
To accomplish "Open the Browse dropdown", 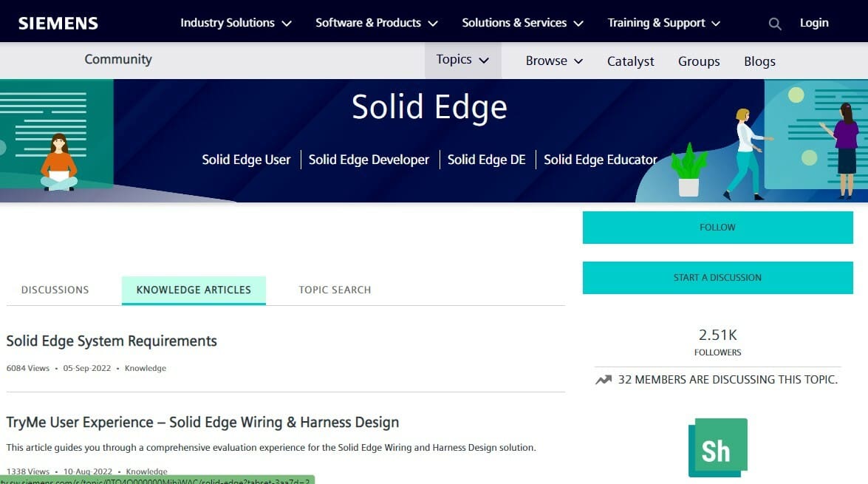I will click(x=554, y=61).
